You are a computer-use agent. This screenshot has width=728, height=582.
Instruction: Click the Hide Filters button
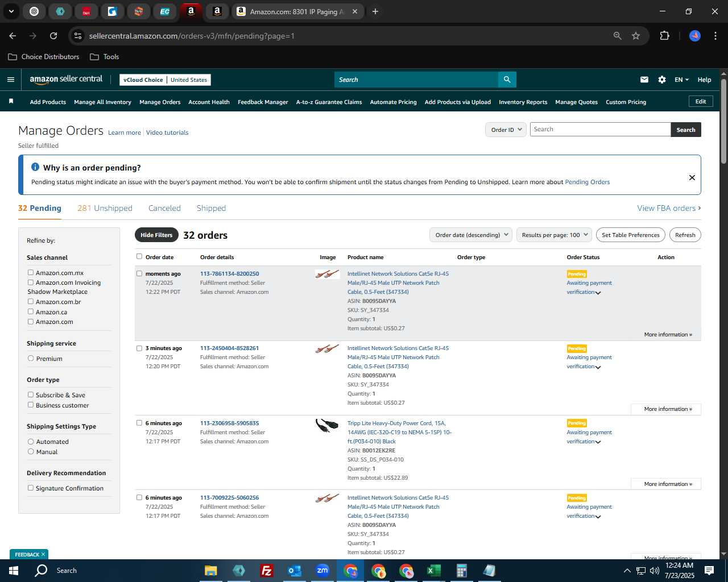156,235
